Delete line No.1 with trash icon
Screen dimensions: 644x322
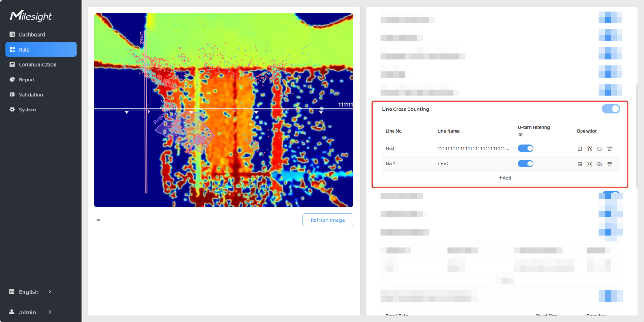[x=609, y=149]
